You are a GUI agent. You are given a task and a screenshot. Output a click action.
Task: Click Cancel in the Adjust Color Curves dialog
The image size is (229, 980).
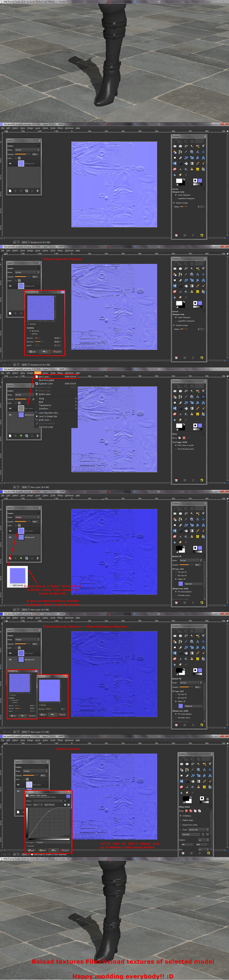[65, 851]
